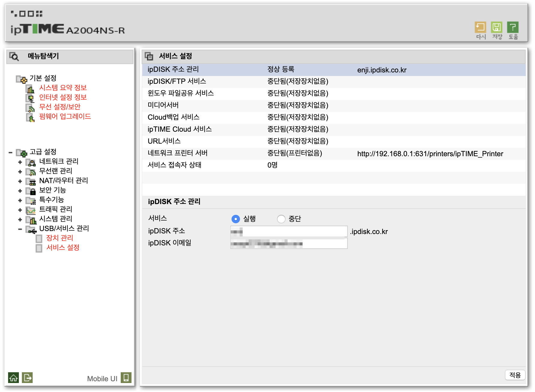Click the printer URL http://192.168.0.1:631 text

point(430,154)
